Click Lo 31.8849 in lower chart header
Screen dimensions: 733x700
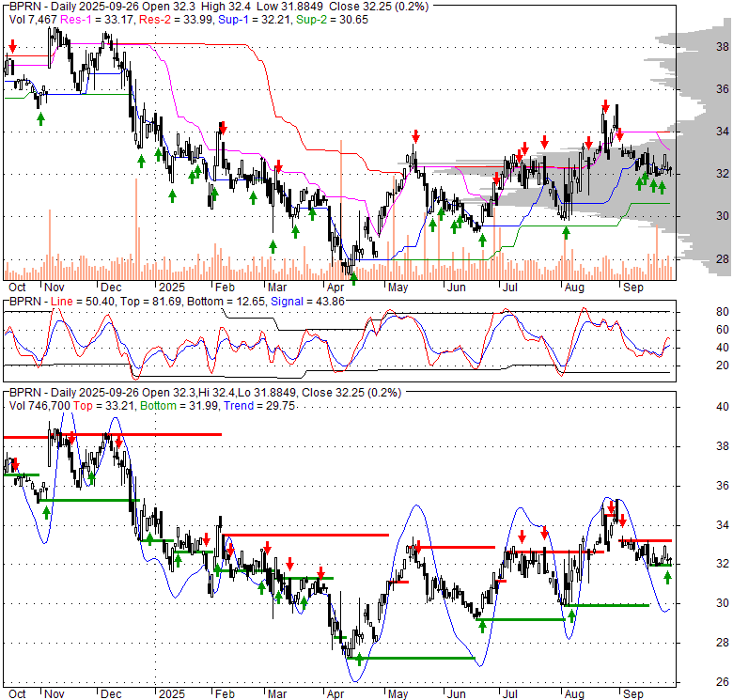tap(267, 393)
